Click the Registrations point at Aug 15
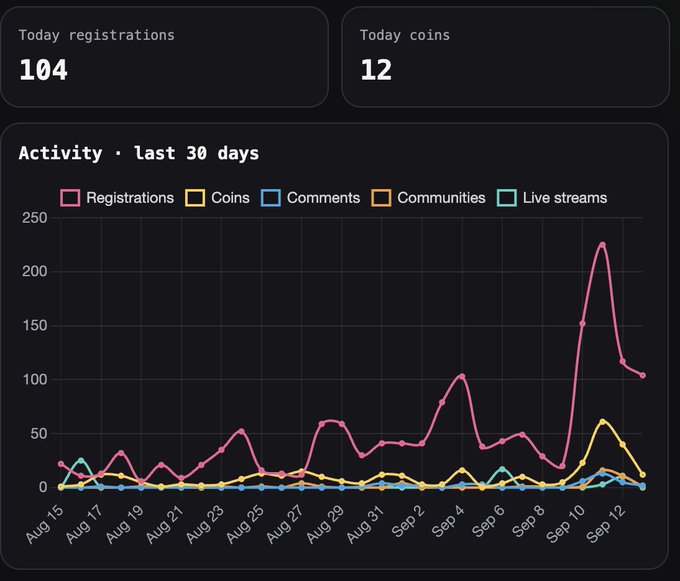Screen dimensions: 680x581 (61, 464)
